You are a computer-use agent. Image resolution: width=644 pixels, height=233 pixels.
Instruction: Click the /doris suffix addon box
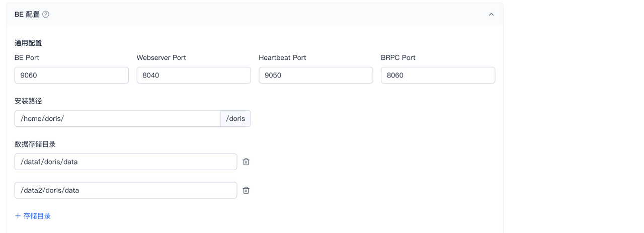[x=235, y=119]
